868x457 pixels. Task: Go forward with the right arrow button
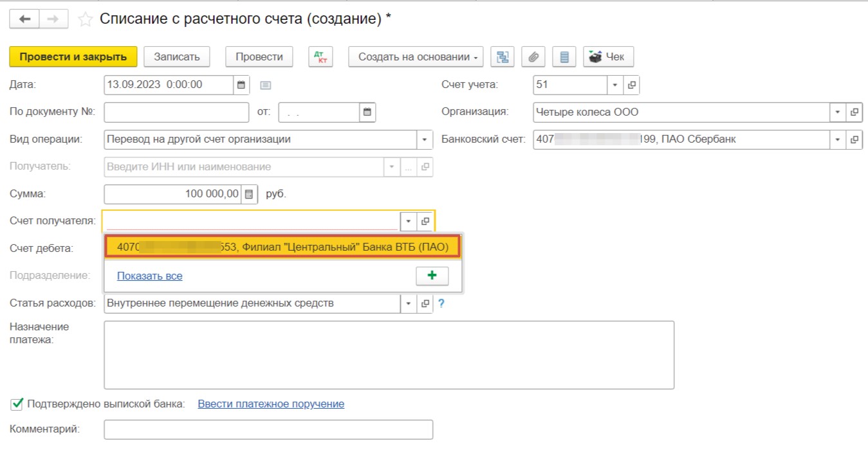53,19
